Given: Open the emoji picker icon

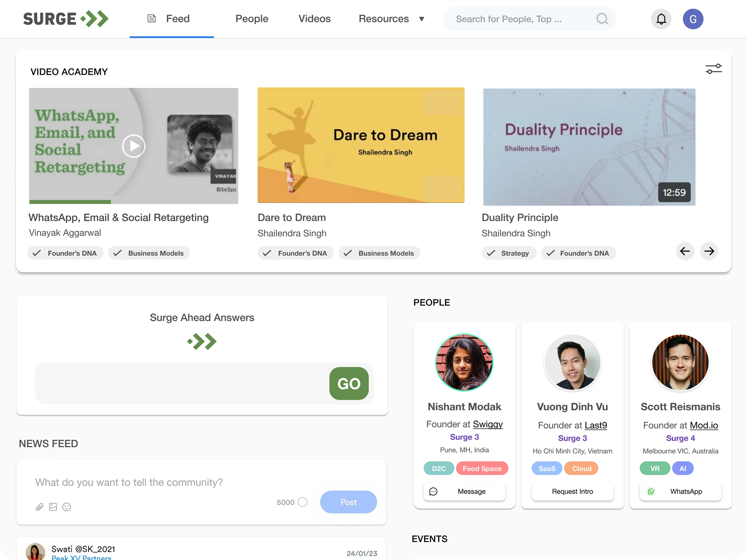Looking at the screenshot, I should coord(67,507).
